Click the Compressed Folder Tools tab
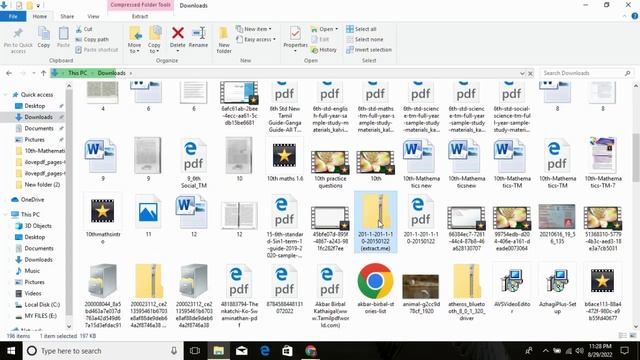This screenshot has height=360, width=640. point(140,5)
